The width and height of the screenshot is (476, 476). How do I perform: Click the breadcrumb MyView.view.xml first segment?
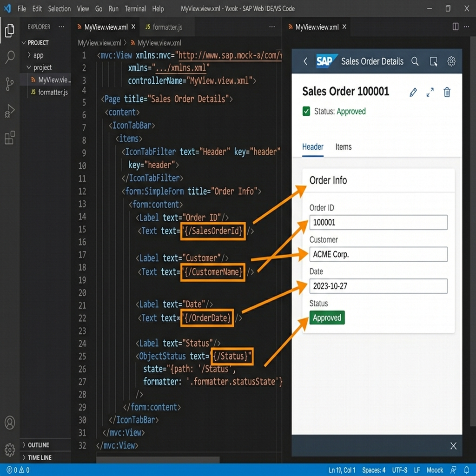pos(99,43)
